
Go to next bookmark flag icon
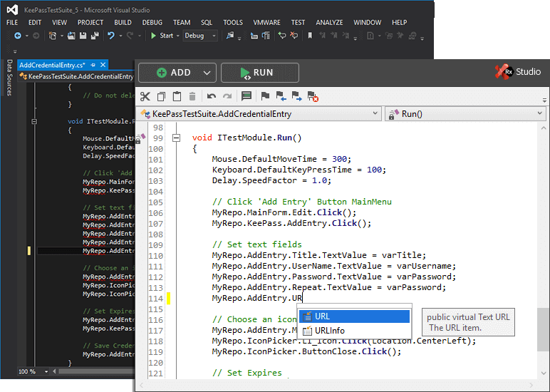297,96
